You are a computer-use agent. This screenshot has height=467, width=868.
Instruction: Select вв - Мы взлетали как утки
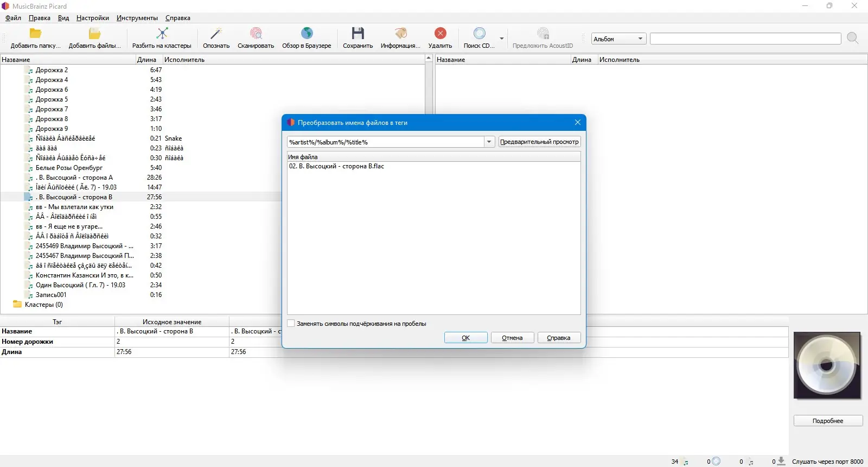pos(74,207)
